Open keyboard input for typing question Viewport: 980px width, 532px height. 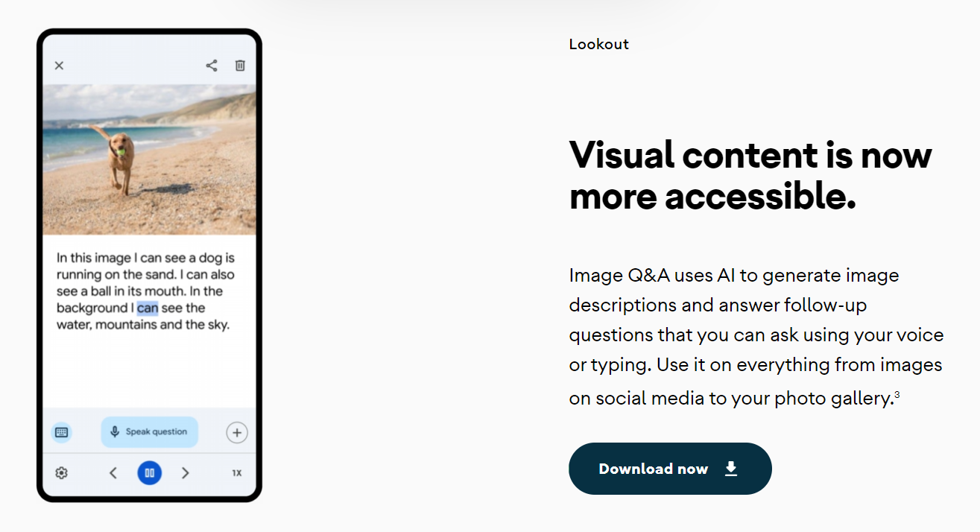[62, 432]
